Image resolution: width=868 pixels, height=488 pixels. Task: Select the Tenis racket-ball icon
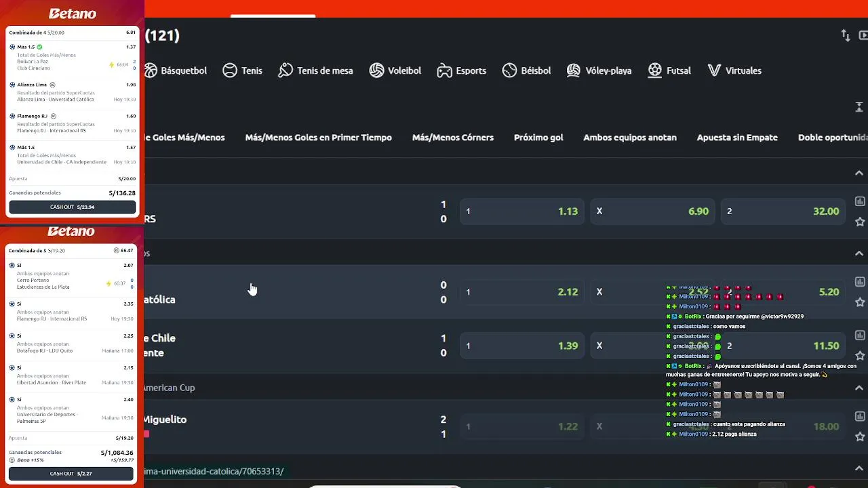click(x=230, y=70)
